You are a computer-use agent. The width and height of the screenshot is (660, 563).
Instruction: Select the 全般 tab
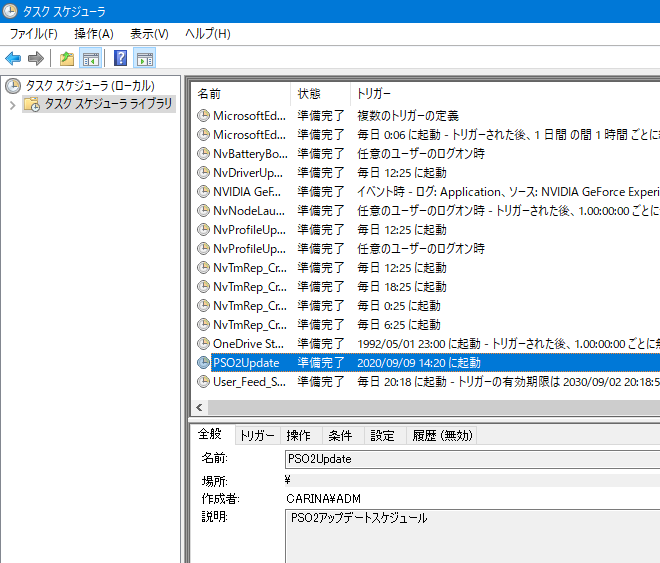click(210, 434)
